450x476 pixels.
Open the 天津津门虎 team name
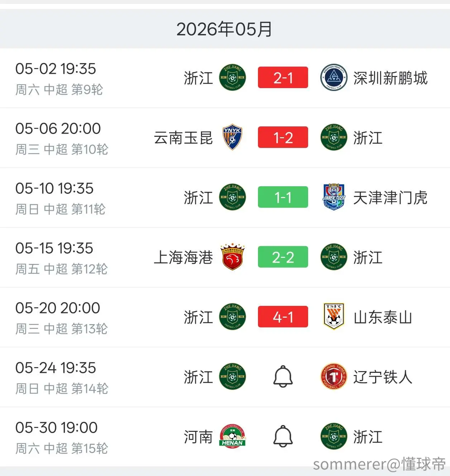point(390,198)
